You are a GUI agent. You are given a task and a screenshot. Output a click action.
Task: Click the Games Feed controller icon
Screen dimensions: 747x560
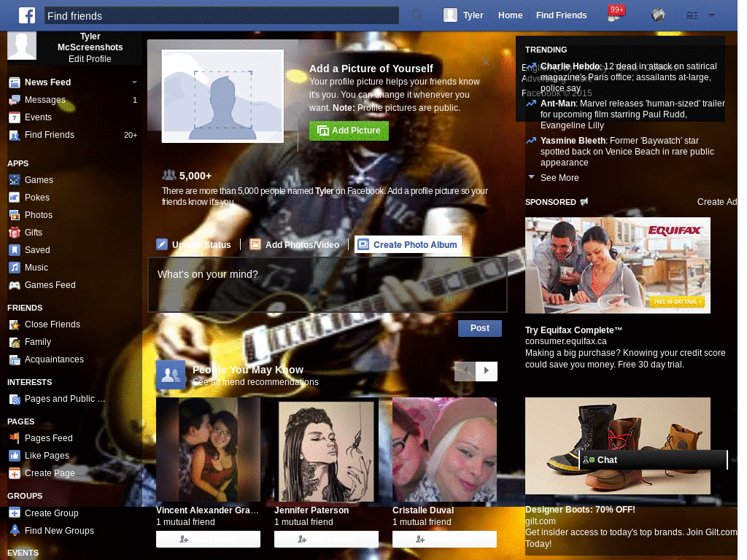(15, 285)
